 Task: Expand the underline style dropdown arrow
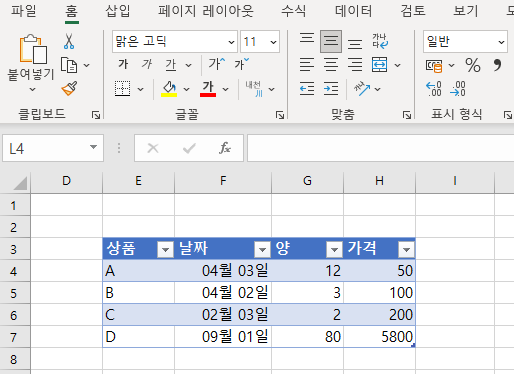point(189,65)
